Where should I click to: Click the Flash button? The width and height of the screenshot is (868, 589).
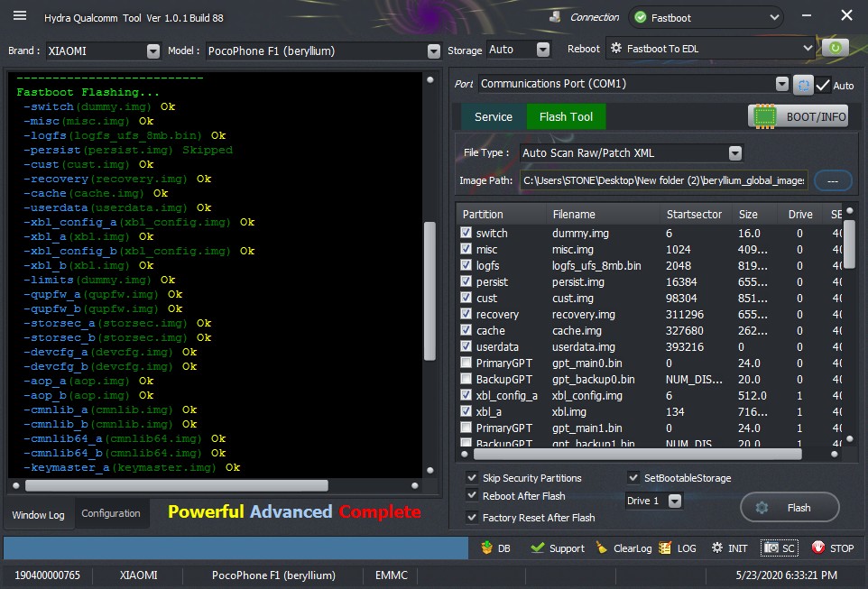point(790,507)
